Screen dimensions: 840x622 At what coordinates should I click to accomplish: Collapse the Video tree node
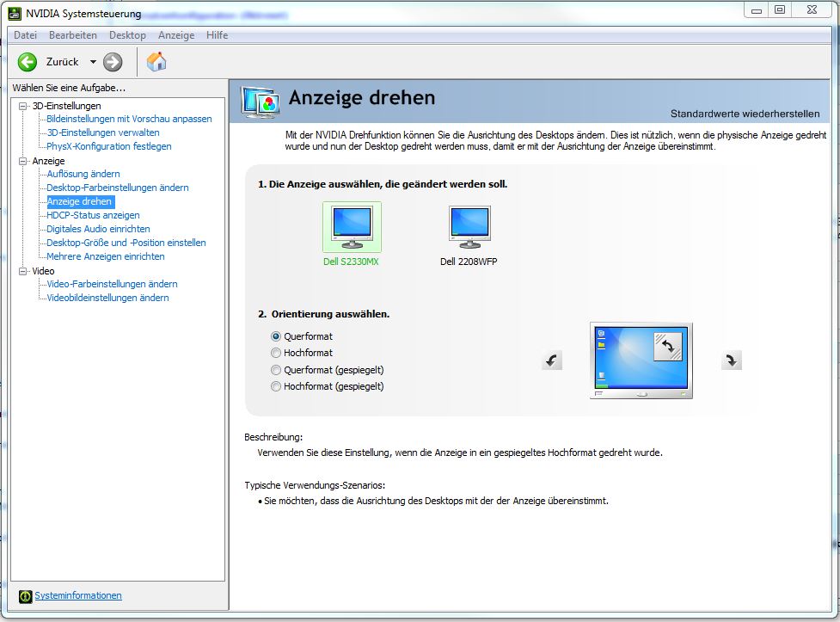[22, 271]
